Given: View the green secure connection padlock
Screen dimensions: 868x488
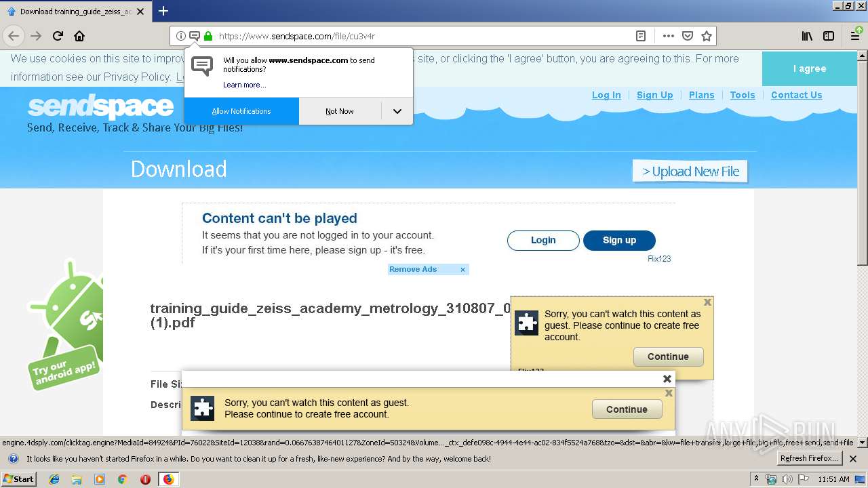Looking at the screenshot, I should pyautogui.click(x=208, y=36).
